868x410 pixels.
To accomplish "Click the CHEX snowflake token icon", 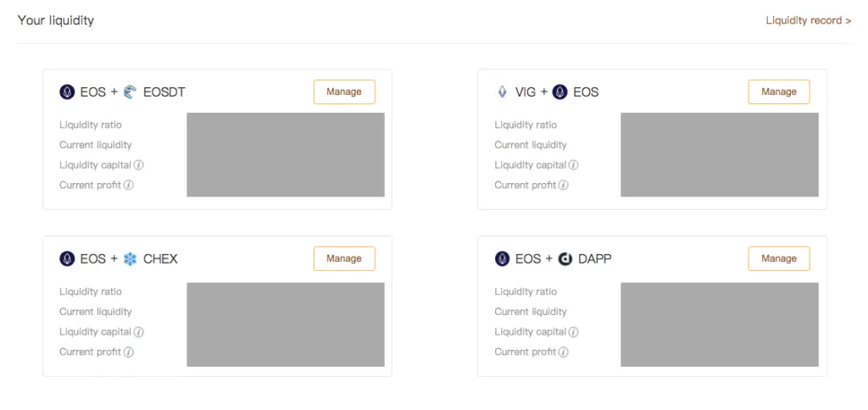I will tap(130, 258).
